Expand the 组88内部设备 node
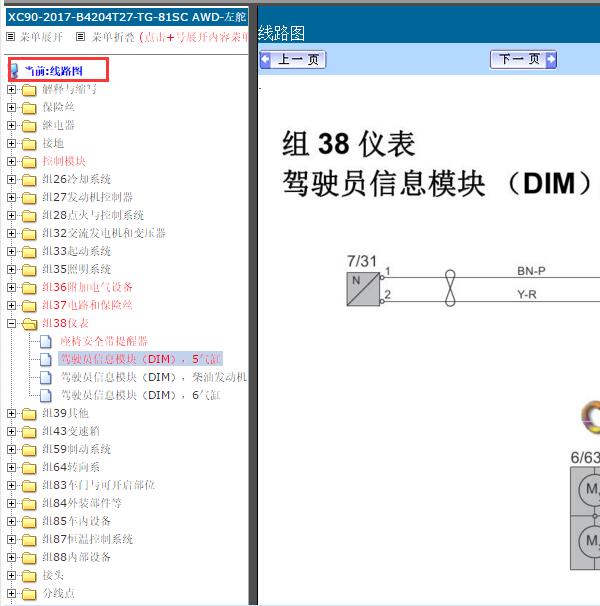The height and width of the screenshot is (606, 600). pyautogui.click(x=12, y=557)
